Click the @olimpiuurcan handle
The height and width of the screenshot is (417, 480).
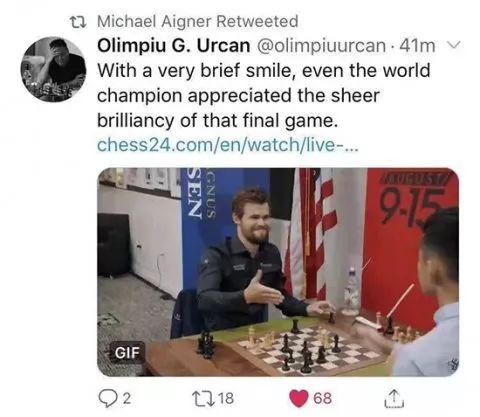coord(321,46)
